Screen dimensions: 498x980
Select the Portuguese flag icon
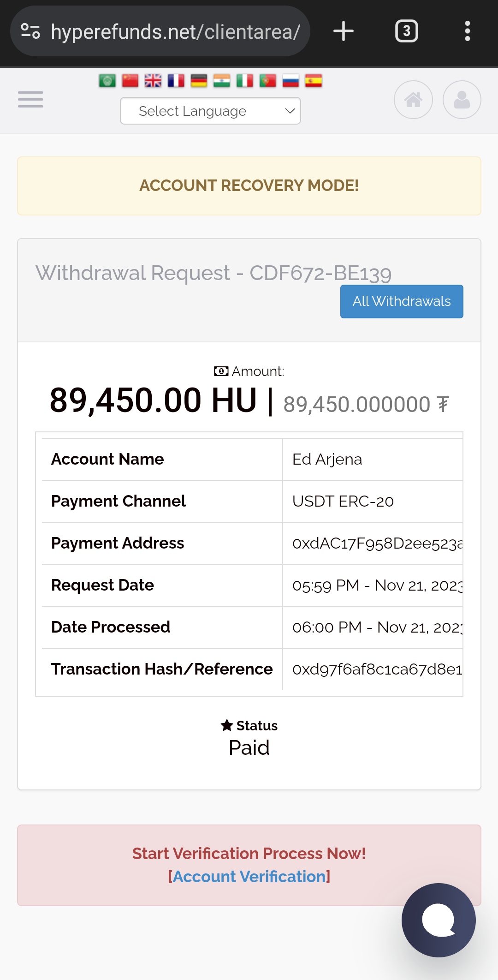267,81
